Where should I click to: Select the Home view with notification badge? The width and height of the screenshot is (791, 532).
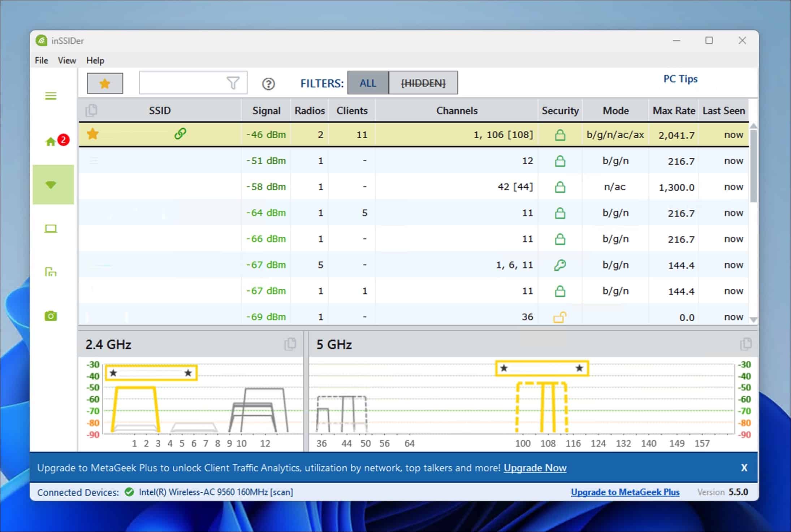point(51,141)
